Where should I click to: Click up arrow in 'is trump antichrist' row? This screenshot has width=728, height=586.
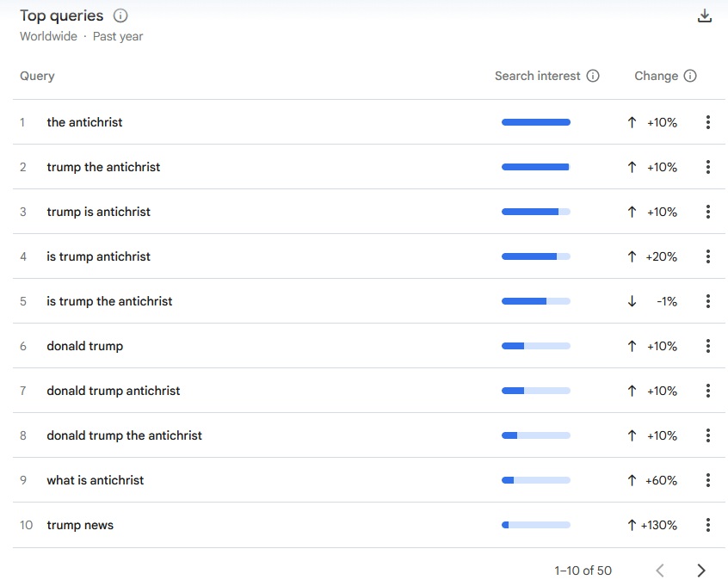632,256
